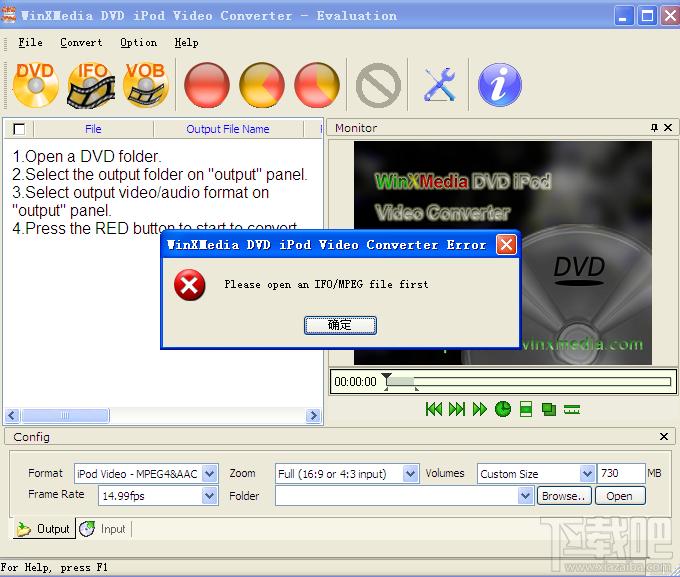Click the 00:00:00 time display

click(x=355, y=382)
